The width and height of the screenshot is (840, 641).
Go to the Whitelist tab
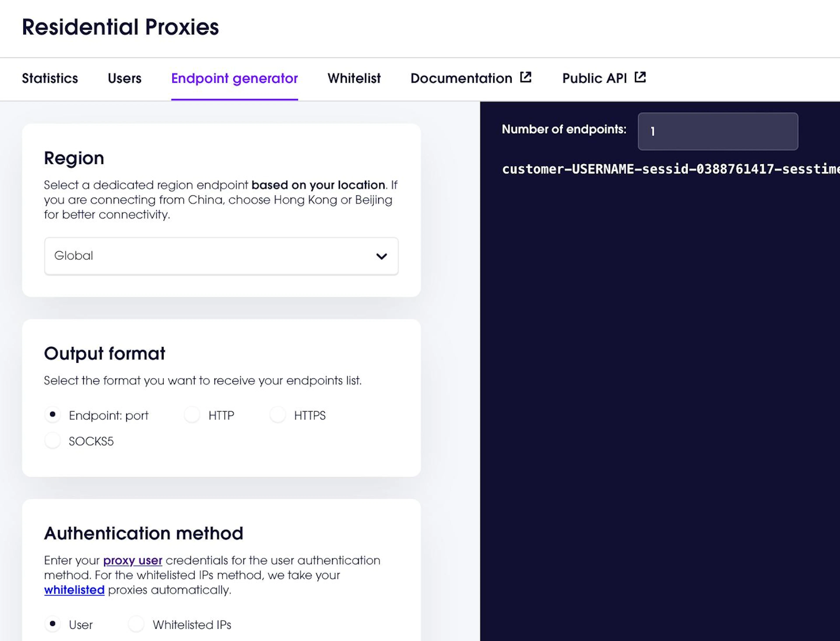point(354,78)
